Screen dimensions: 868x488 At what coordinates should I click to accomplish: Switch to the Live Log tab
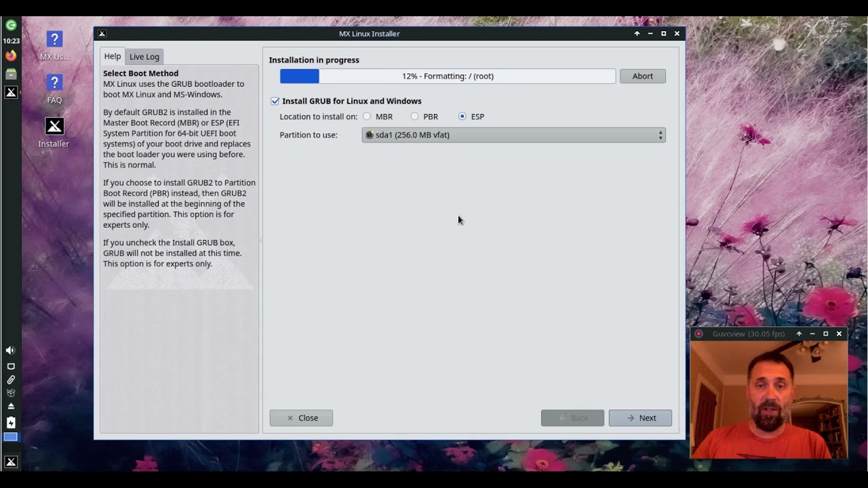pyautogui.click(x=144, y=57)
